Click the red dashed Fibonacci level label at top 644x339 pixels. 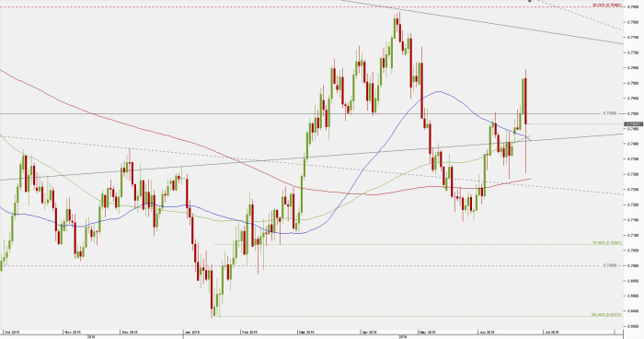click(606, 6)
